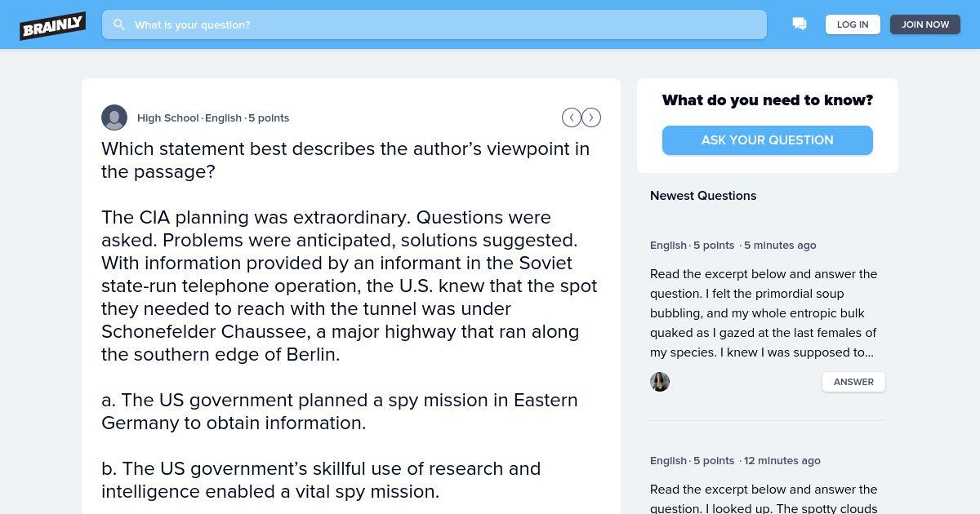
Task: Type in the 'What is your question?' field
Action: click(441, 24)
